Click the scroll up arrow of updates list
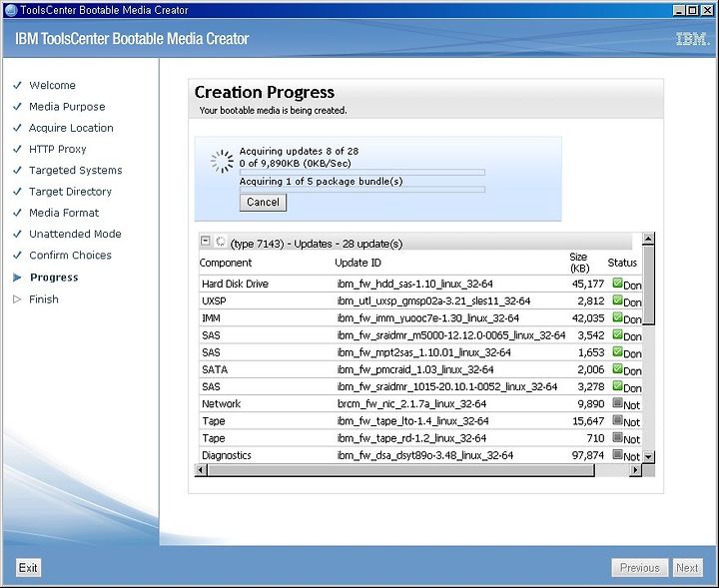719x588 pixels. pyautogui.click(x=648, y=239)
